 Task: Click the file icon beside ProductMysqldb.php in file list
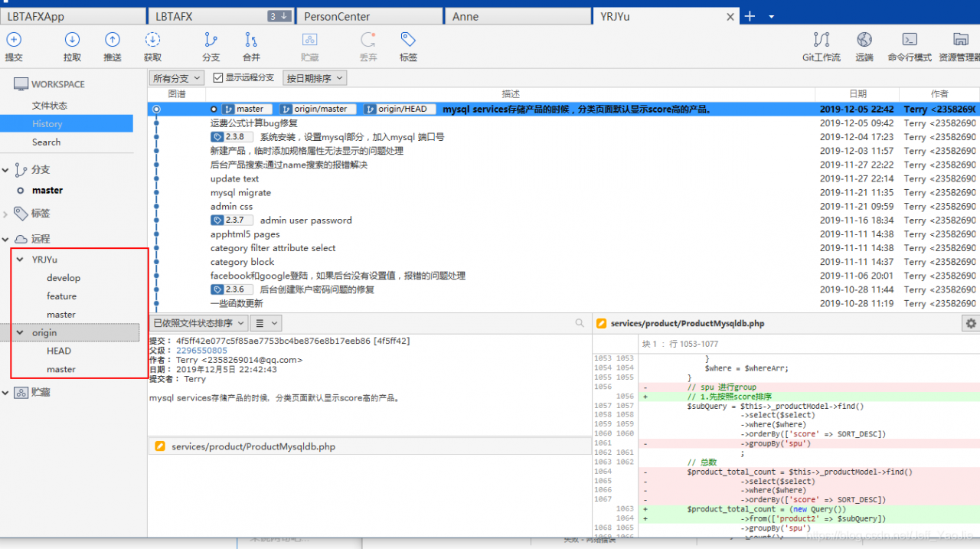pyautogui.click(x=160, y=446)
